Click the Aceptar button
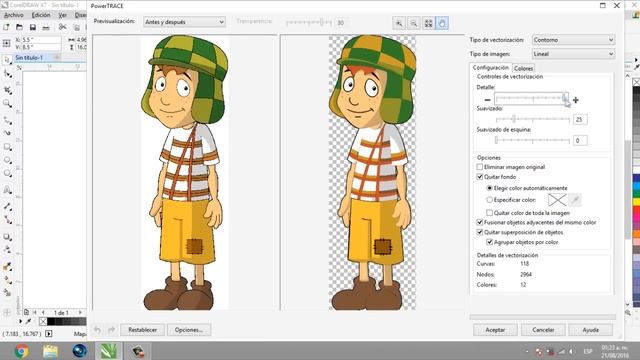Viewport: 640px width, 360px height. point(495,330)
